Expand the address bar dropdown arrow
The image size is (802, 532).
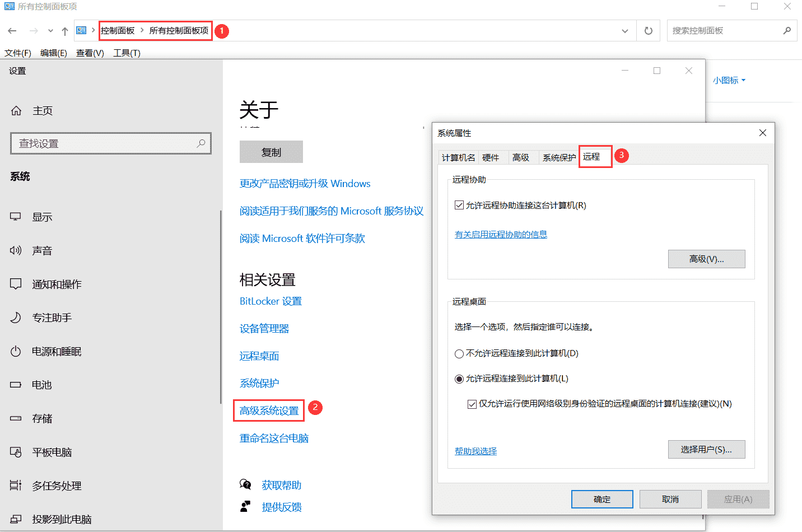(625, 31)
